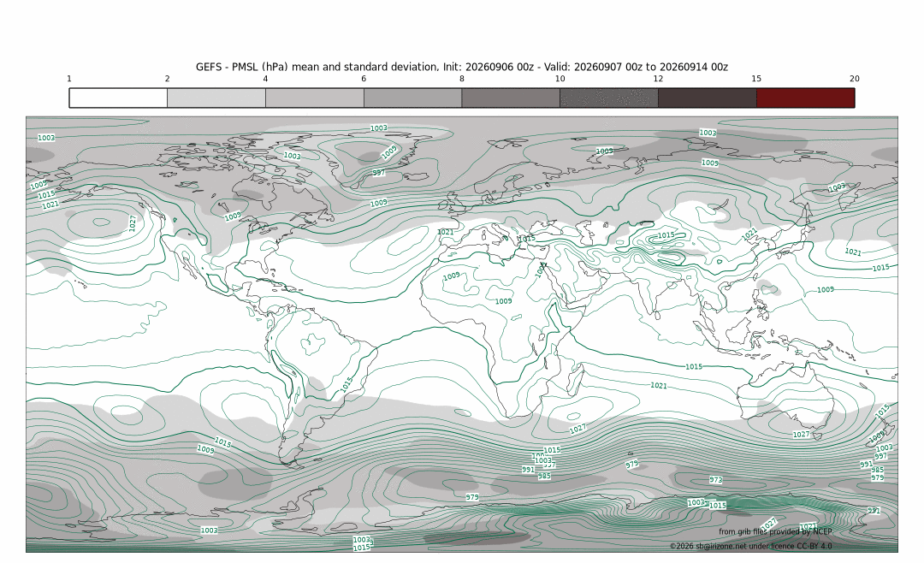
Task: Click the 1015 label over Brazil
Action: [346, 385]
